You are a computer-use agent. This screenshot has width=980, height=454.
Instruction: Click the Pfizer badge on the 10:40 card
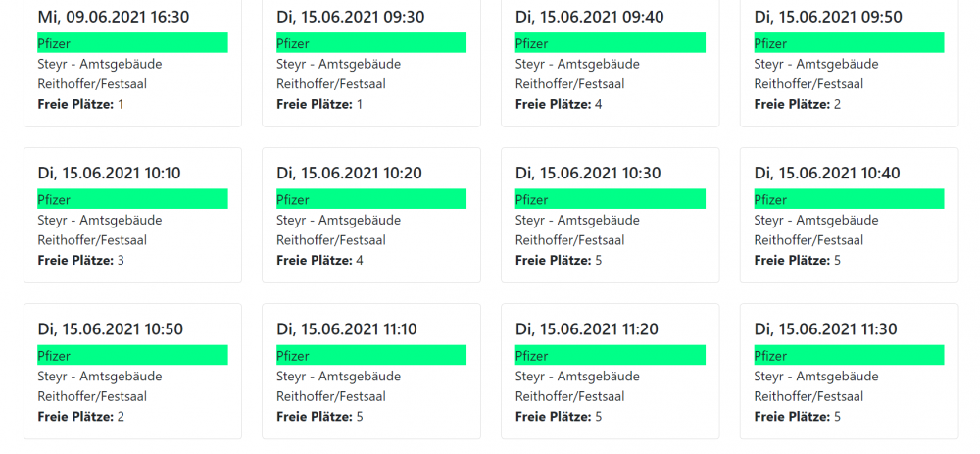click(849, 199)
